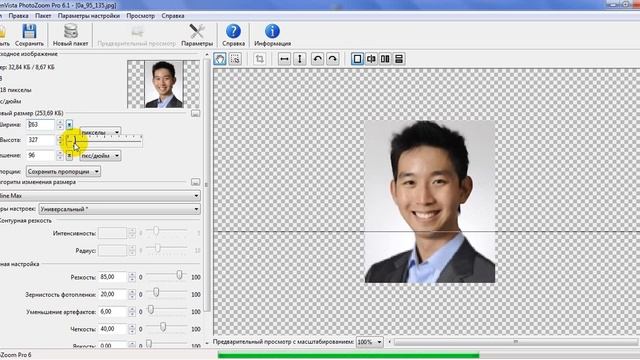Click the Четкость value field 40,00
This screenshot has width=640, height=360.
(x=113, y=329)
